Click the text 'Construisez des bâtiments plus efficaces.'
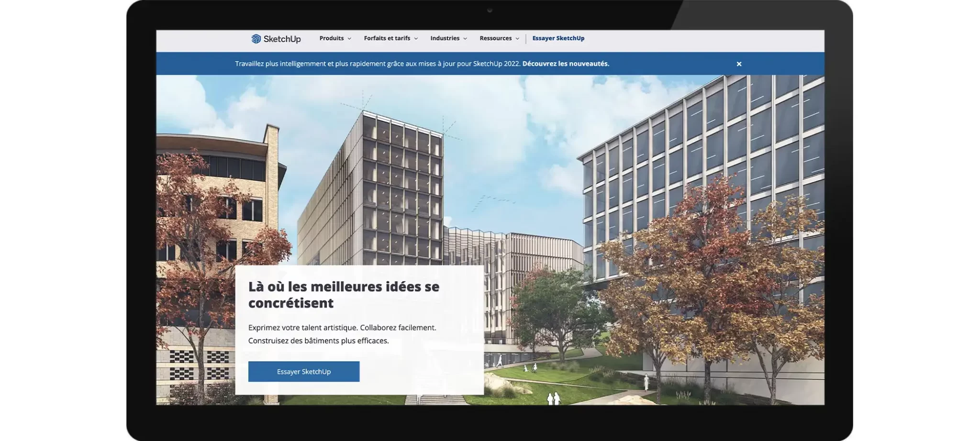This screenshot has width=980, height=441. (x=318, y=341)
